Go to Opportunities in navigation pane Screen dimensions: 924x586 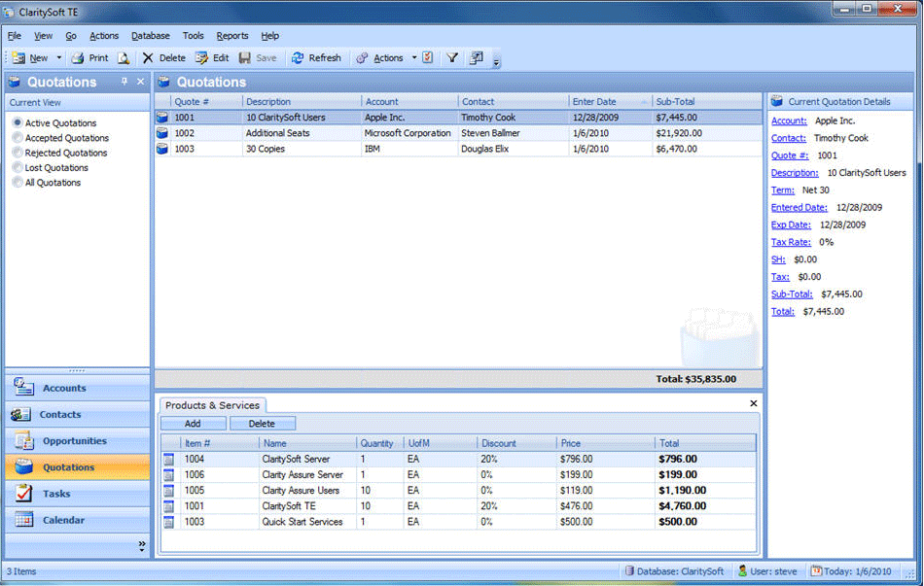tap(78, 440)
